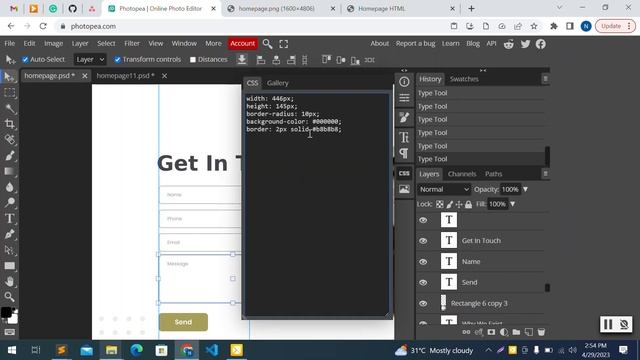Toggle fullscreen mode icon

284,44
